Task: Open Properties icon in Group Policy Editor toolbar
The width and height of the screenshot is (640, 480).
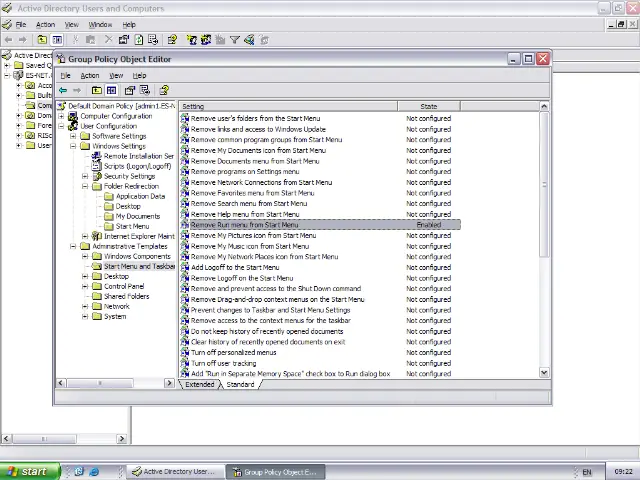Action: [x=130, y=90]
